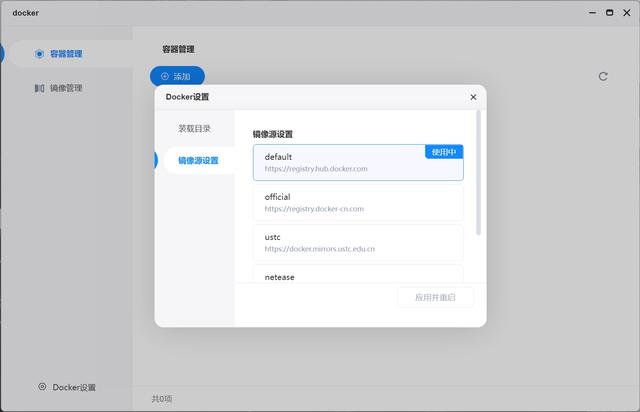Select the official docker-cn mirror source
Screen dimensions: 640x412
tap(358, 203)
